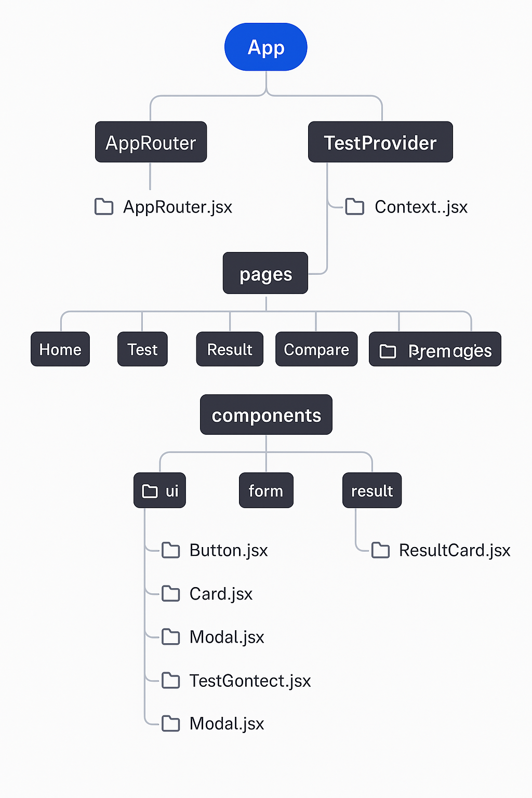Click the folder icon beside Button.jsx
The width and height of the screenshot is (532, 798).
click(170, 550)
